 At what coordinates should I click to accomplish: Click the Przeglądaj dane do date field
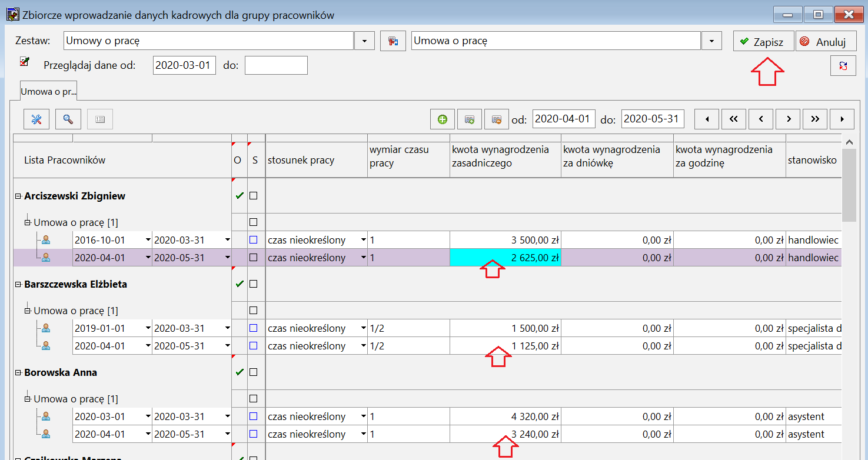point(276,65)
